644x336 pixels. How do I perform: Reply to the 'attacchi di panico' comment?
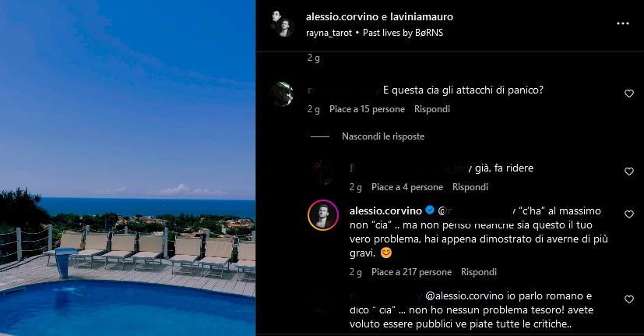tap(432, 109)
